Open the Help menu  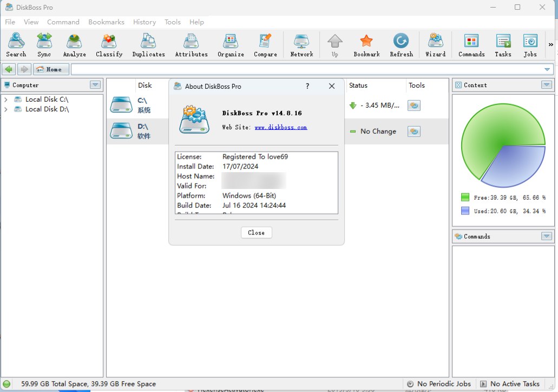(x=196, y=22)
